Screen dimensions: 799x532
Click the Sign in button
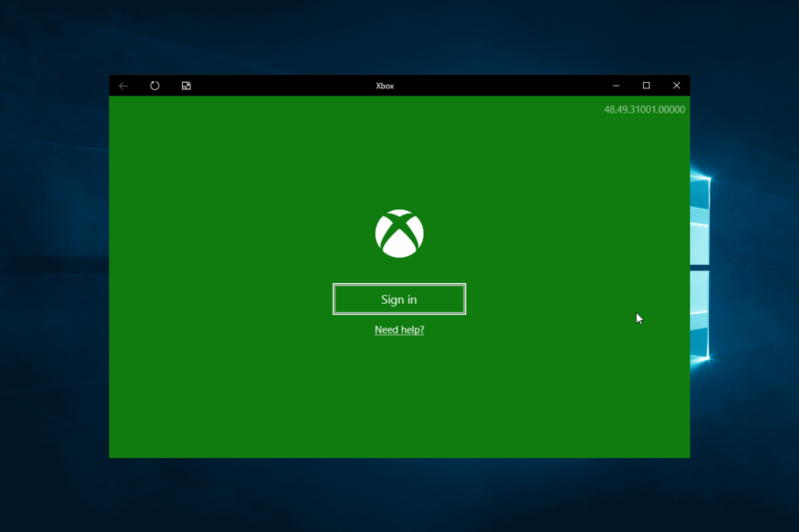tap(399, 299)
